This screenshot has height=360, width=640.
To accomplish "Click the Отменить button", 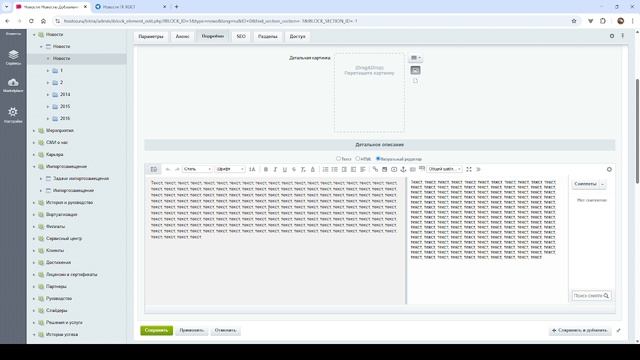I will 226,330.
